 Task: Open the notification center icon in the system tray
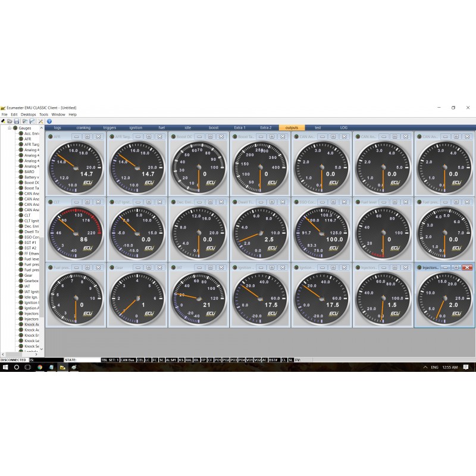pos(466,367)
